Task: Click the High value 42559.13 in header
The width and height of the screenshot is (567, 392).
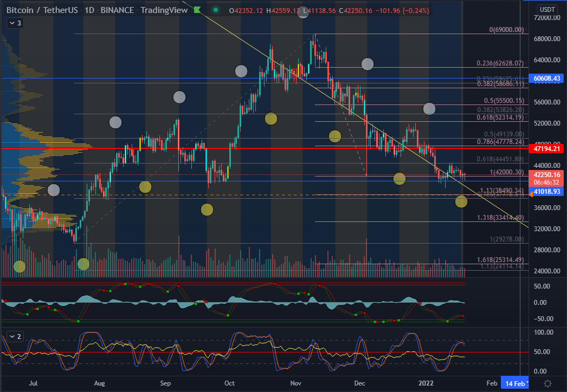Action: point(286,10)
